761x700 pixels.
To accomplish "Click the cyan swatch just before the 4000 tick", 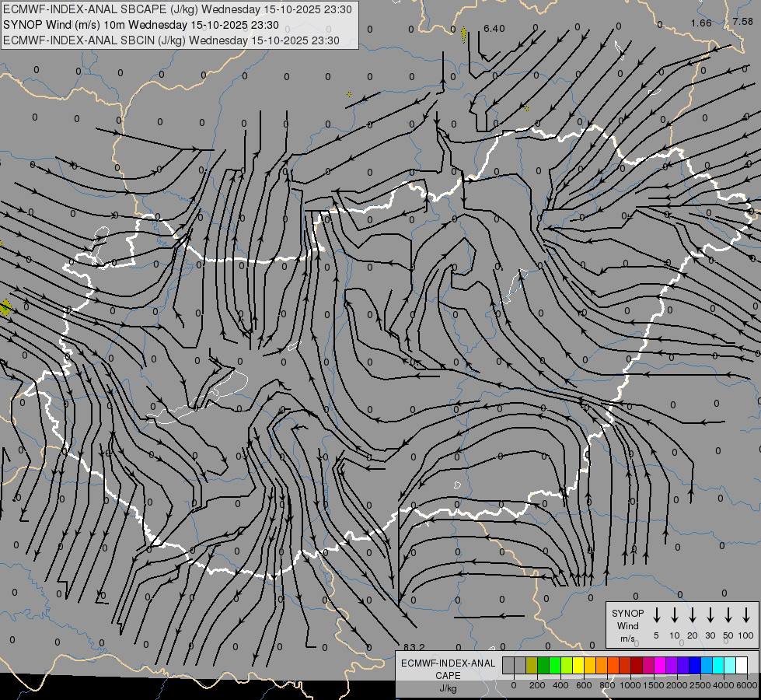I will tap(719, 665).
